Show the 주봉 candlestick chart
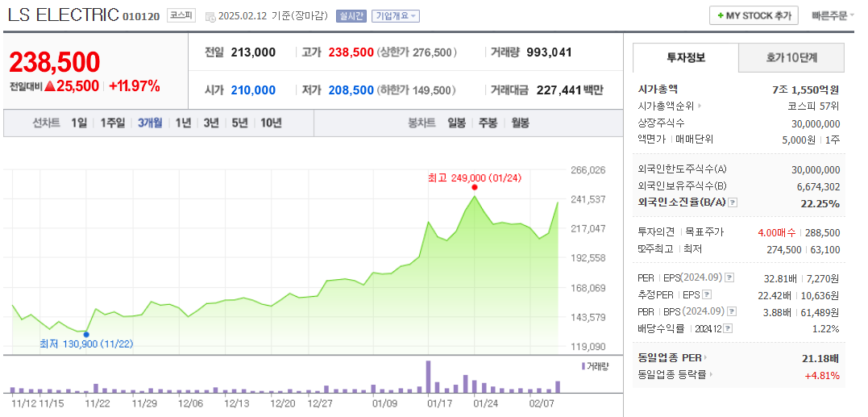 (488, 123)
